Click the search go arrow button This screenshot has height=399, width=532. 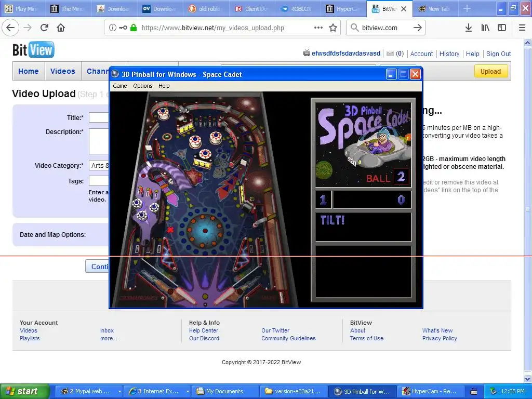pos(418,28)
